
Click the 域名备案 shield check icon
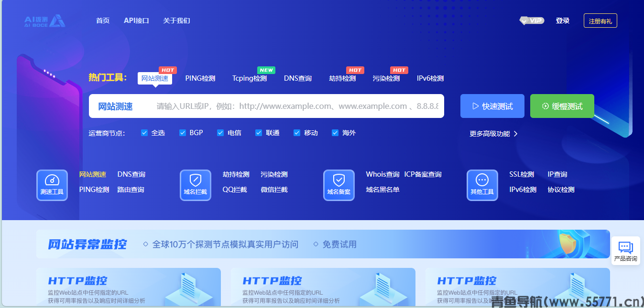(x=339, y=185)
